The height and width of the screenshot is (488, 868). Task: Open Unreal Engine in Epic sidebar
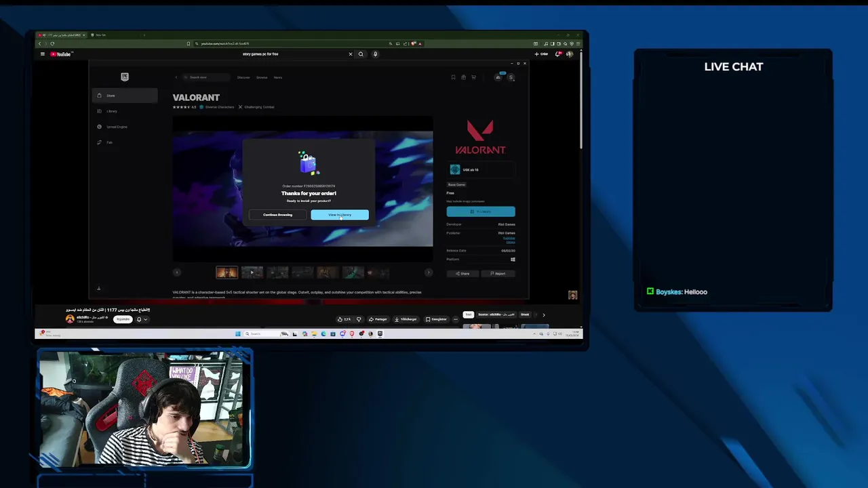(125, 127)
